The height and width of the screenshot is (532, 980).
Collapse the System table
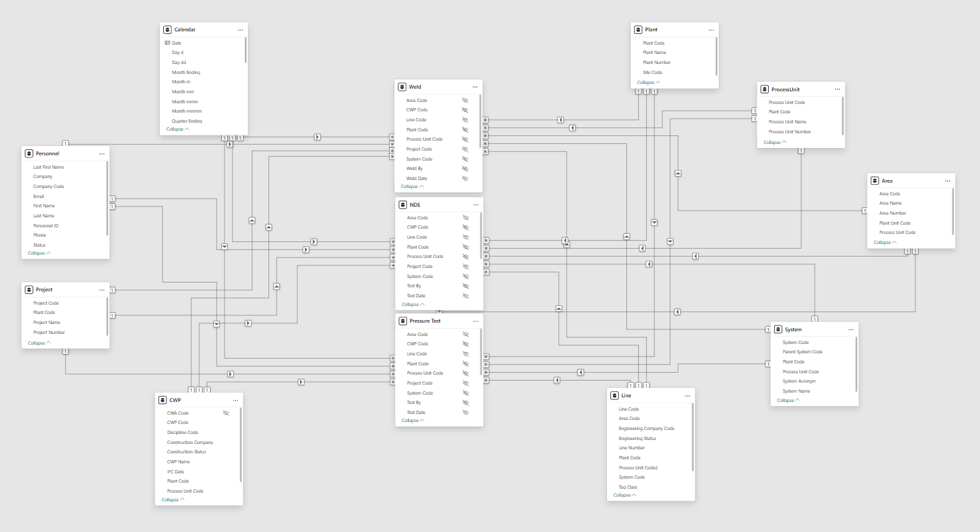click(x=788, y=400)
